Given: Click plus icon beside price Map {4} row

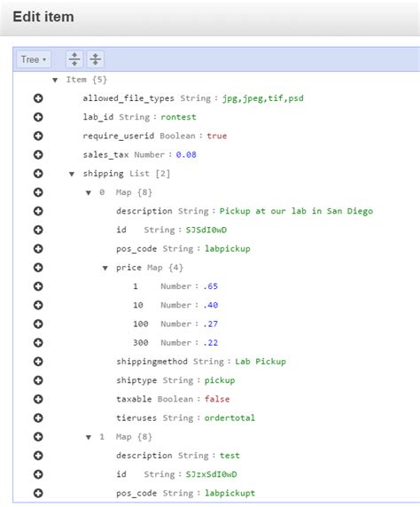Looking at the screenshot, I should click(x=38, y=268).
